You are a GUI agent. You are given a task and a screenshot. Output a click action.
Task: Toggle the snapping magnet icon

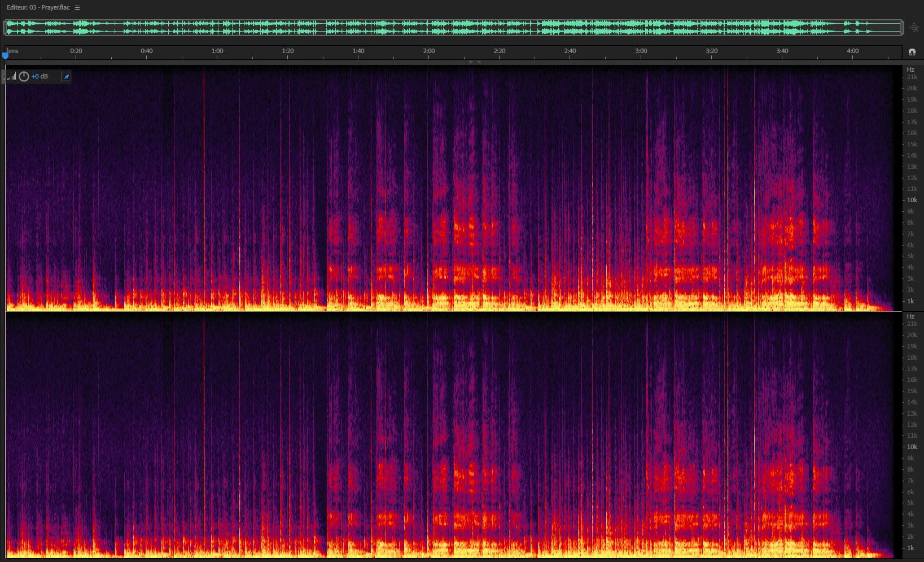coord(912,52)
